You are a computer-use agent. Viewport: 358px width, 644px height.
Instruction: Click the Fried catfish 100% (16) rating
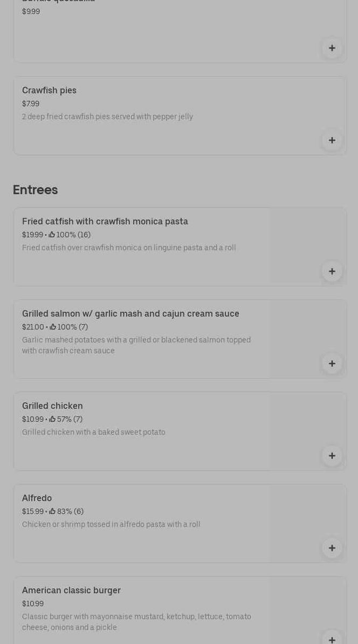[x=70, y=235]
